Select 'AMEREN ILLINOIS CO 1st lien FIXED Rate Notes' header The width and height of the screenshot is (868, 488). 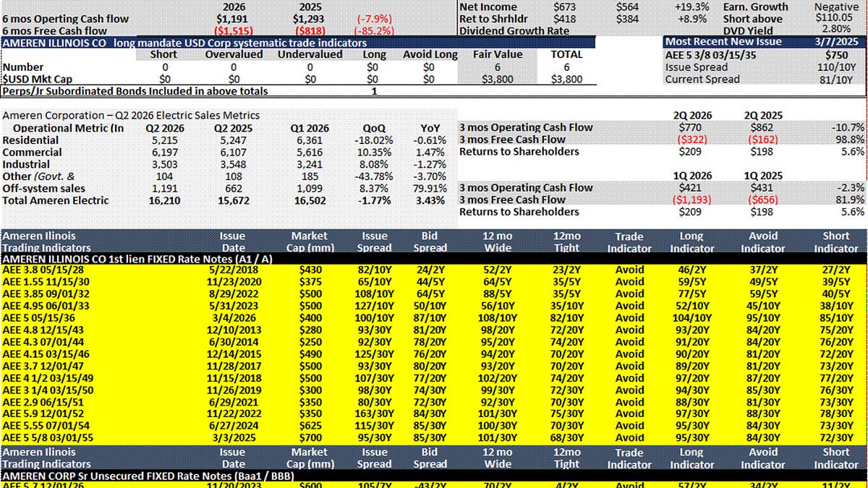point(434,259)
